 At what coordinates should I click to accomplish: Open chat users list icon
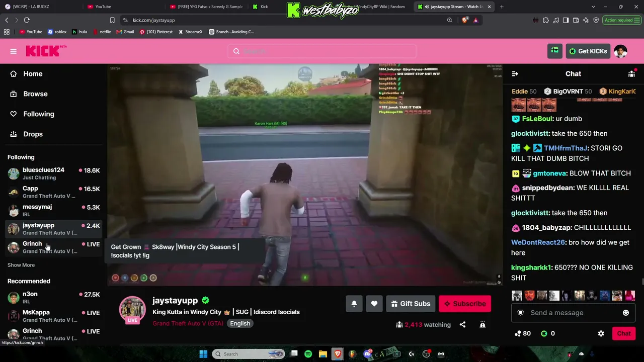[x=631, y=74]
